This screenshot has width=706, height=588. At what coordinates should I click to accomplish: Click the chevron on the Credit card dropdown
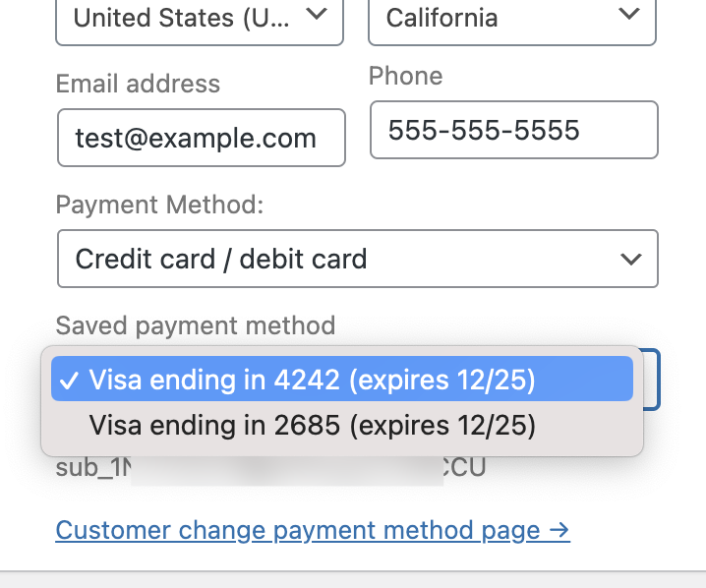click(630, 259)
